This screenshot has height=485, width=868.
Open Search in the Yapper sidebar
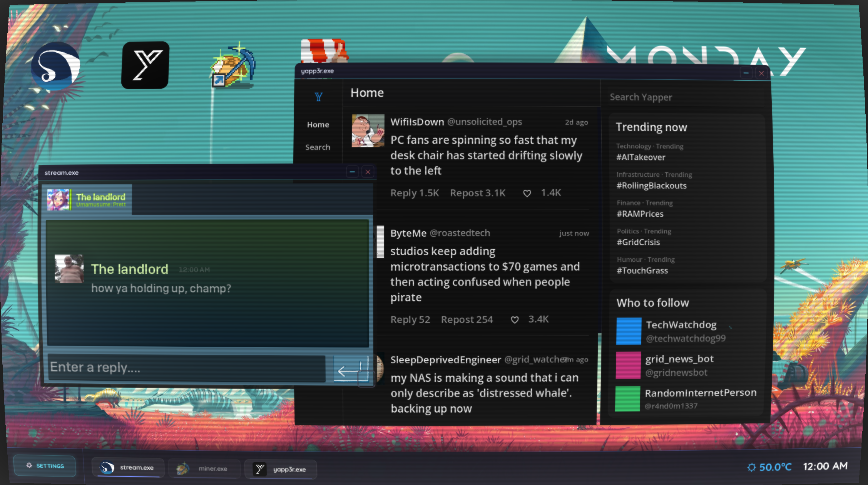tap(318, 147)
